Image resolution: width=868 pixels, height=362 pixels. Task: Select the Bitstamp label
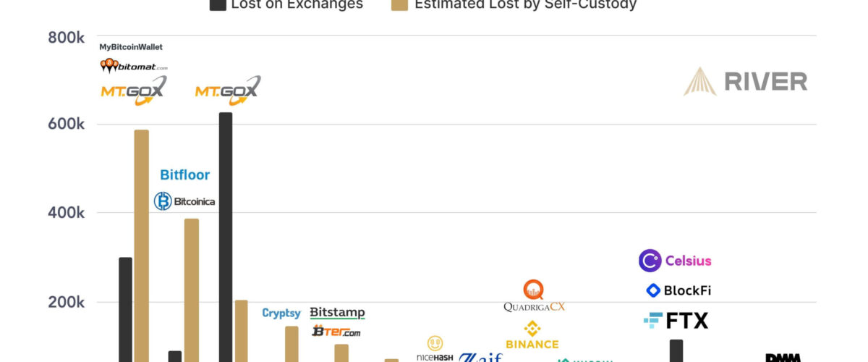click(x=337, y=313)
